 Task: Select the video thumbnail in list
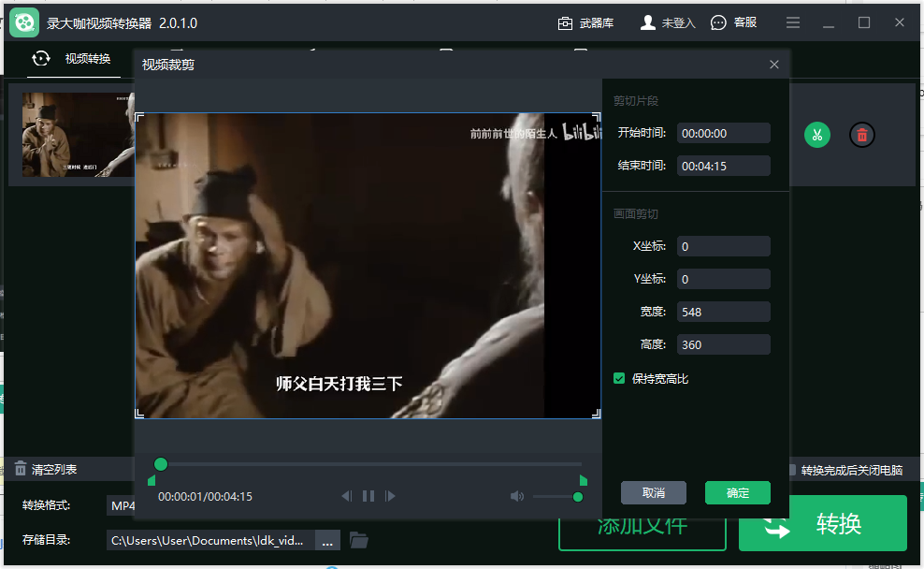point(78,135)
